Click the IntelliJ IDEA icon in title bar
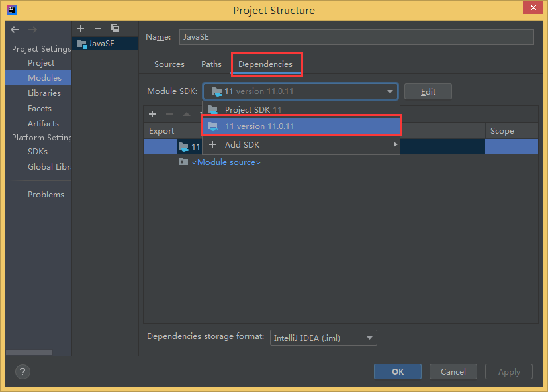Image resolution: width=548 pixels, height=392 pixels. 12,10
